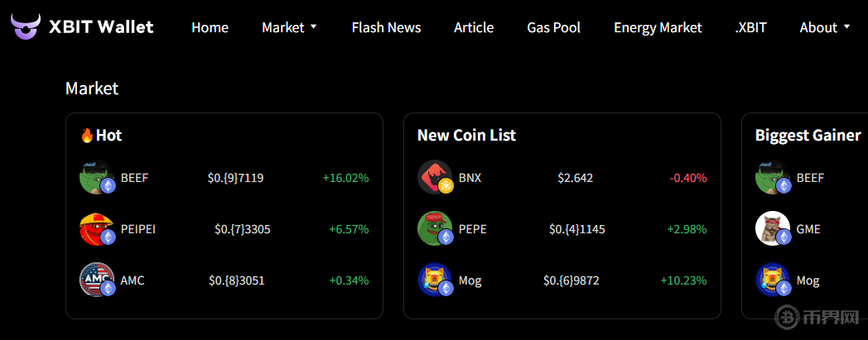Click the PEIPEI coin icon
The width and height of the screenshot is (868, 340).
[x=96, y=229]
